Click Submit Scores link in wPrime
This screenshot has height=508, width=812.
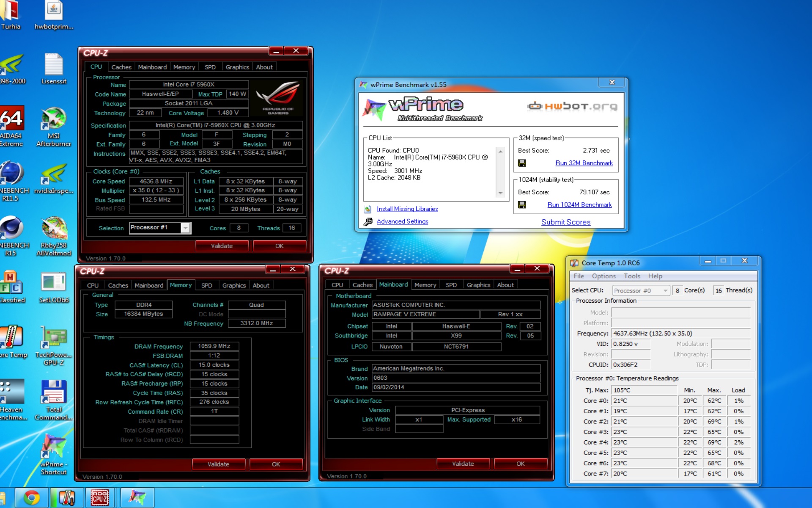tap(566, 222)
